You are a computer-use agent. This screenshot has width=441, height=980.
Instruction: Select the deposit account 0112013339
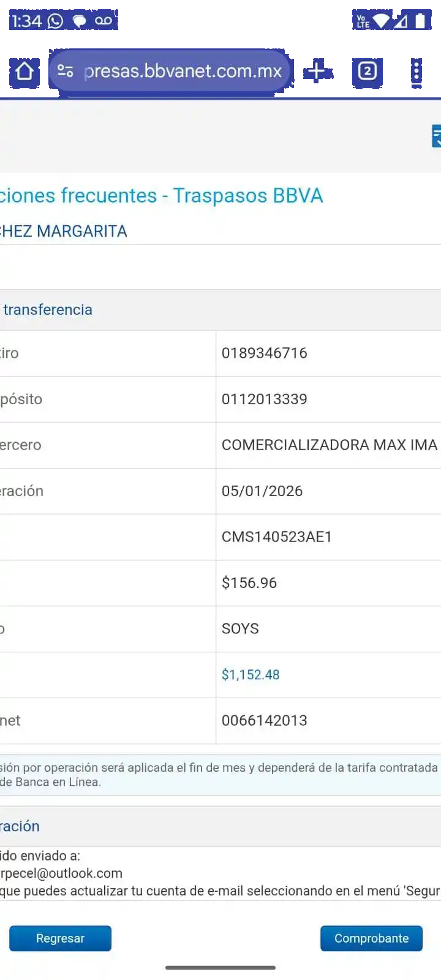pos(265,399)
